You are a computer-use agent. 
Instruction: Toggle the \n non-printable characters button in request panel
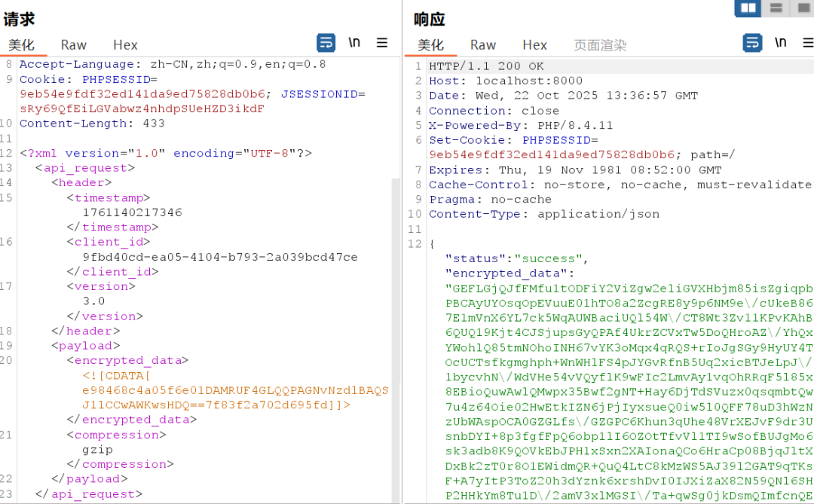(354, 42)
